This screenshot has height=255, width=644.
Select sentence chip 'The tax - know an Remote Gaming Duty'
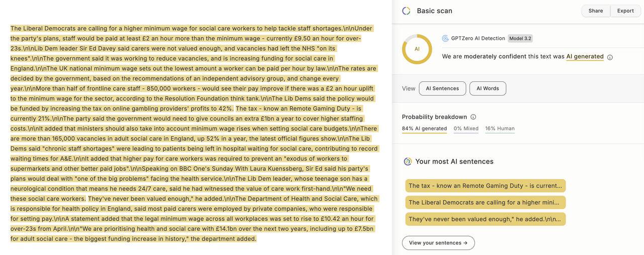coord(485,186)
